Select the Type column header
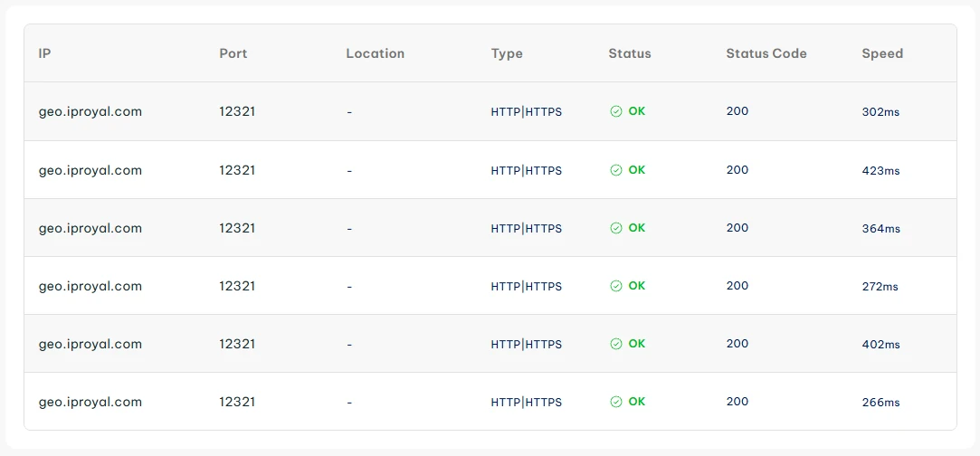980x456 pixels. click(507, 53)
